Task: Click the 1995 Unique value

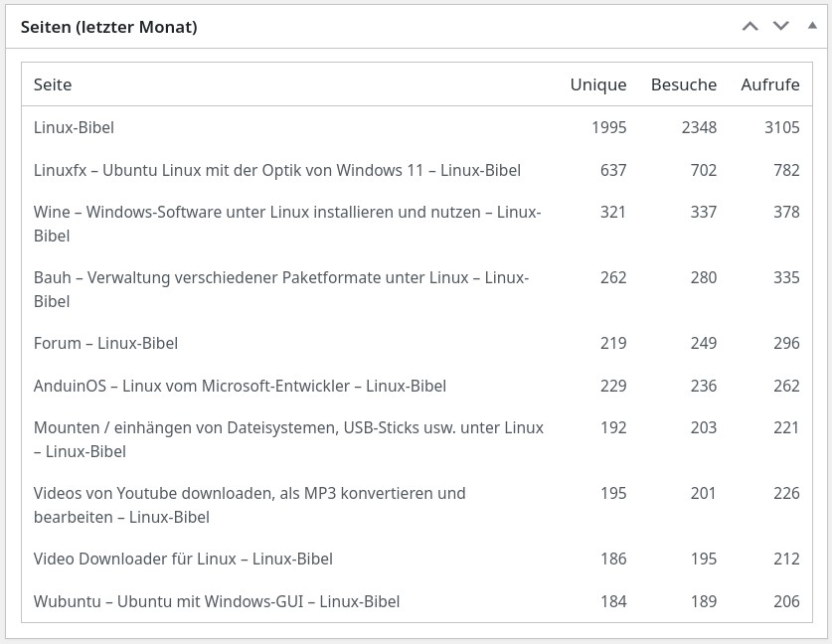Action: pos(608,127)
